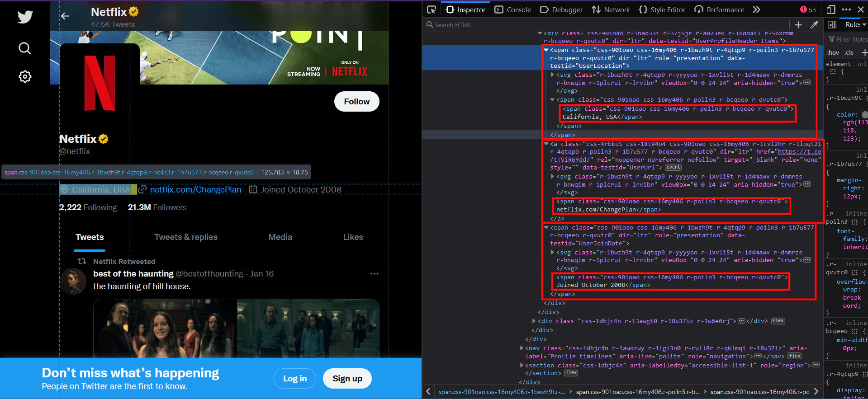Collapse the UserUrl anchor node

point(546,144)
